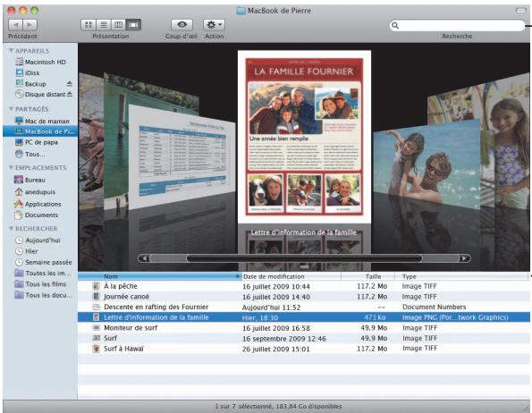Click Cover Flow resize handle below scrollbar
Screen dimensions: 532x413
click(304, 267)
